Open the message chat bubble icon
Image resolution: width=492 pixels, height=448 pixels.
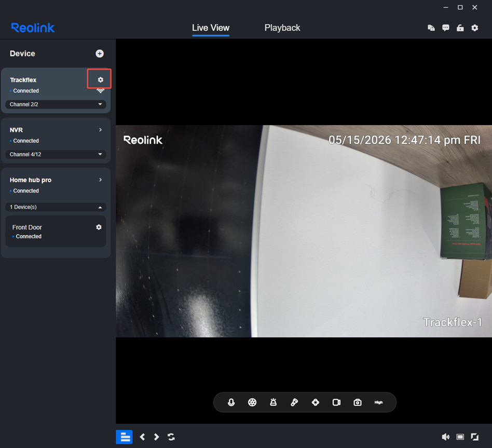tap(446, 28)
